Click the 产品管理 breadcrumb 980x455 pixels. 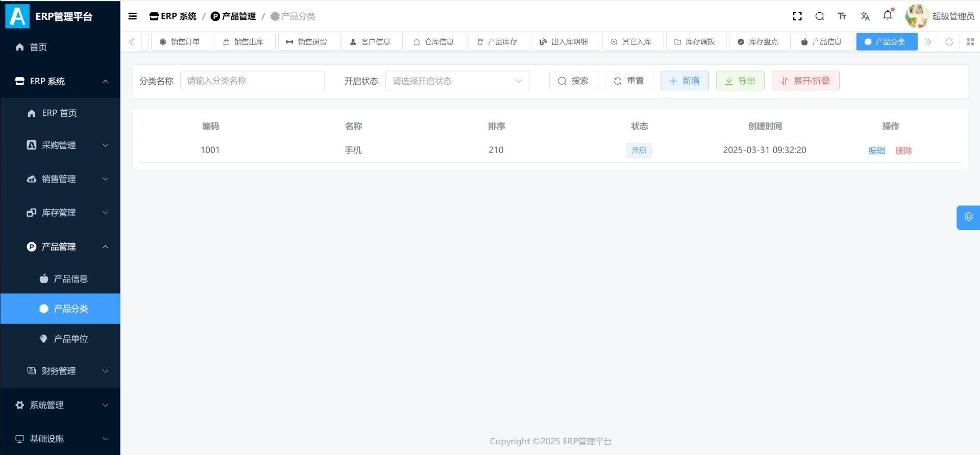233,16
